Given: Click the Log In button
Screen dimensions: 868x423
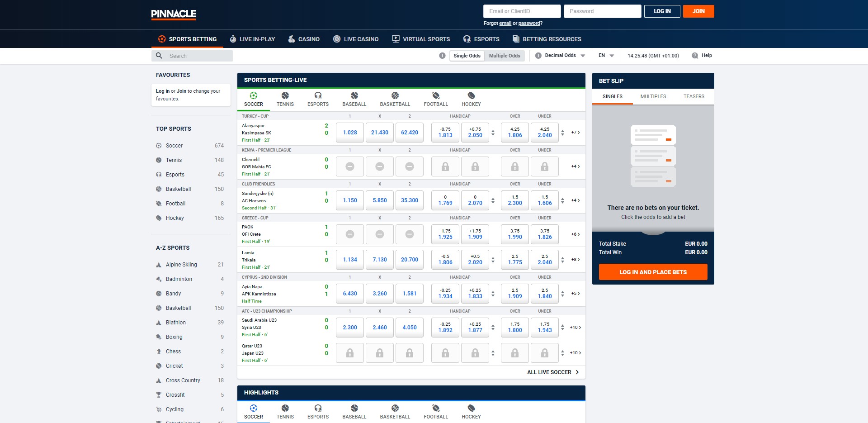Looking at the screenshot, I should [662, 11].
